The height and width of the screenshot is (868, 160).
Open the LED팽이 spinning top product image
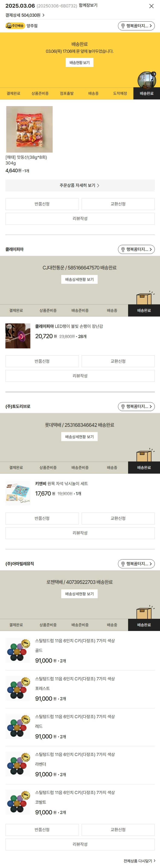18,336
